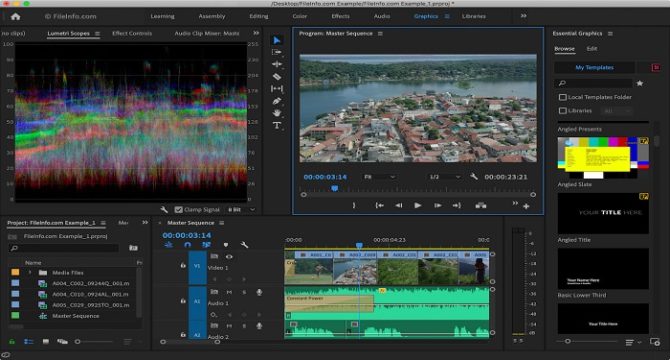This screenshot has height=360, width=670.
Task: Enable voice-over record on Audio 1
Action: coord(259,292)
